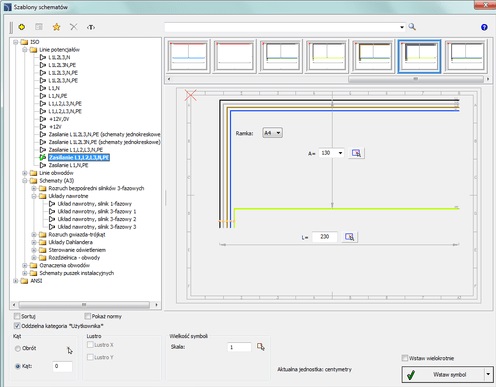Expand the Linie obwodów node
Screen dimensions: 496x387
click(25, 173)
